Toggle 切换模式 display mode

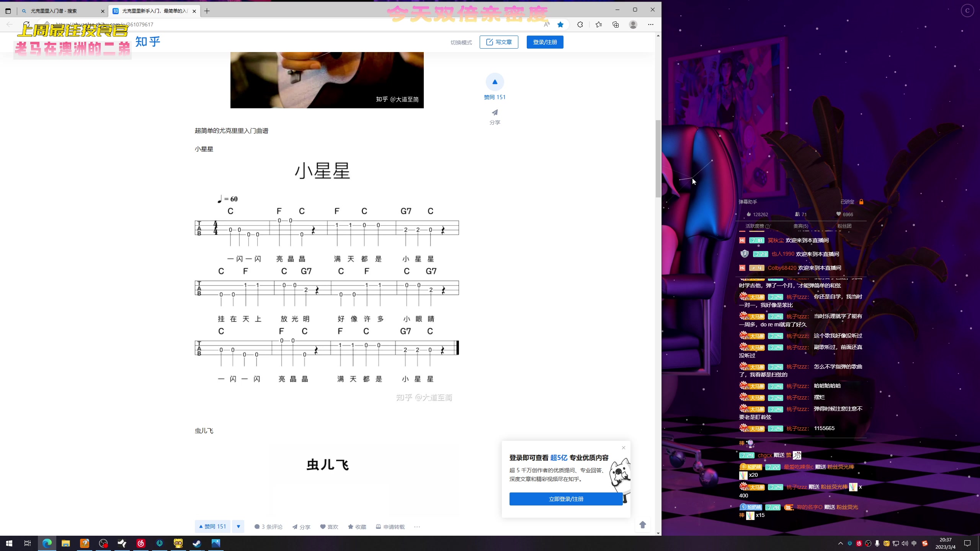[x=461, y=42]
